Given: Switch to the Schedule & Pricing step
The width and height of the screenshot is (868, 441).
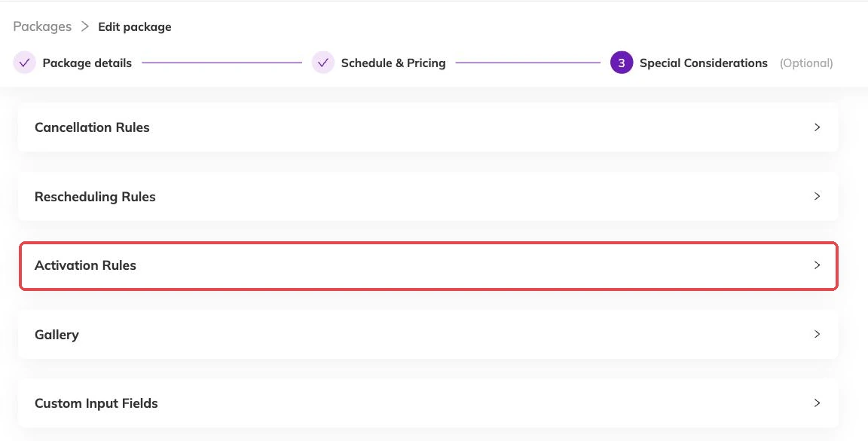Looking at the screenshot, I should (393, 63).
